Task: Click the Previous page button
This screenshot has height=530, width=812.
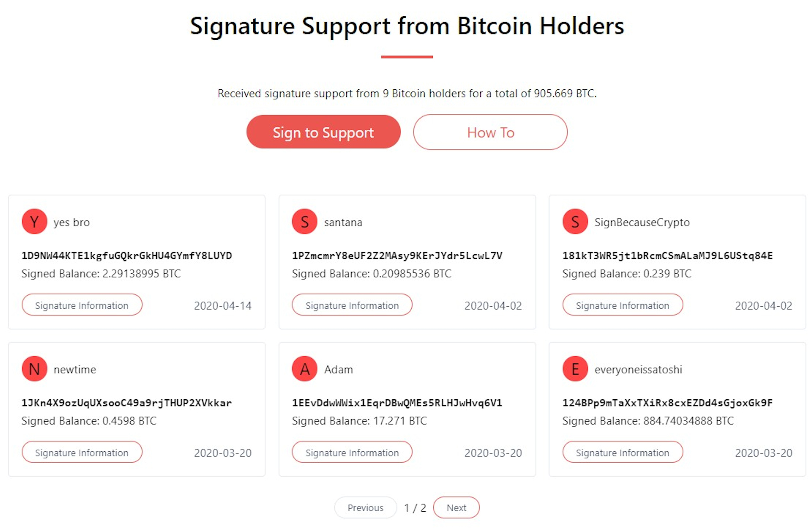Action: click(x=365, y=508)
